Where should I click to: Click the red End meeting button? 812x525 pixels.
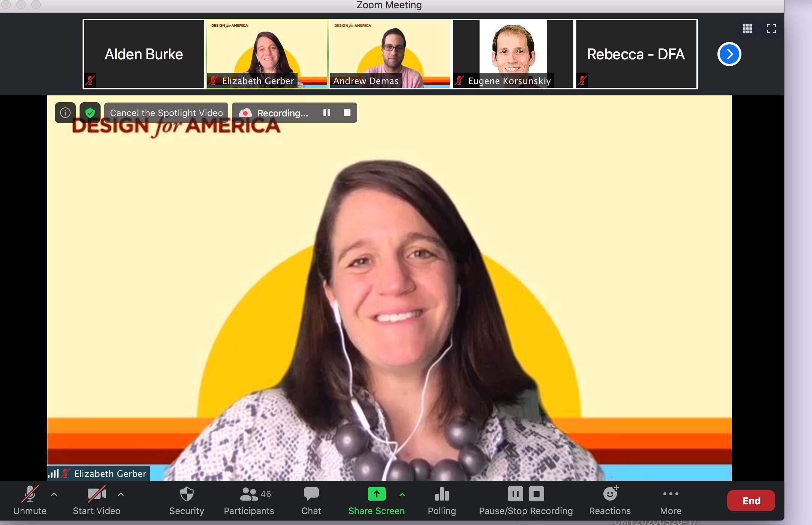coord(751,501)
